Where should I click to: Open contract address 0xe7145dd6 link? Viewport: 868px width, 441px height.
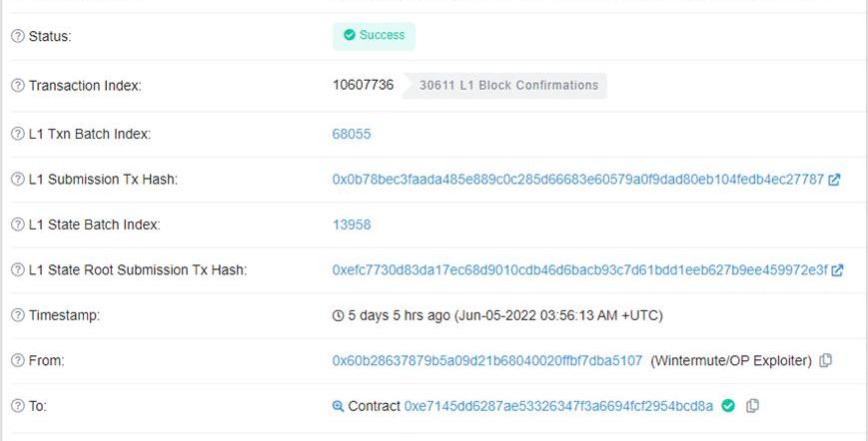point(558,406)
